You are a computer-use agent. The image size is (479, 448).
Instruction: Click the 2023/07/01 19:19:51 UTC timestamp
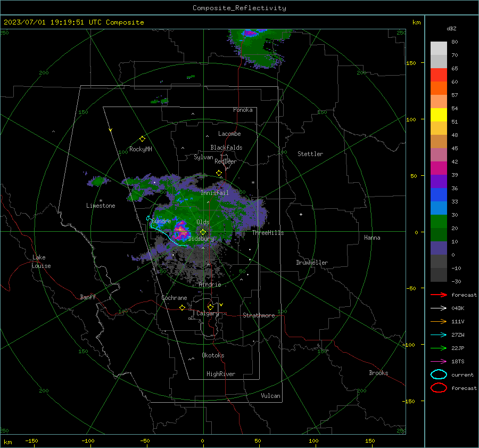[73, 22]
